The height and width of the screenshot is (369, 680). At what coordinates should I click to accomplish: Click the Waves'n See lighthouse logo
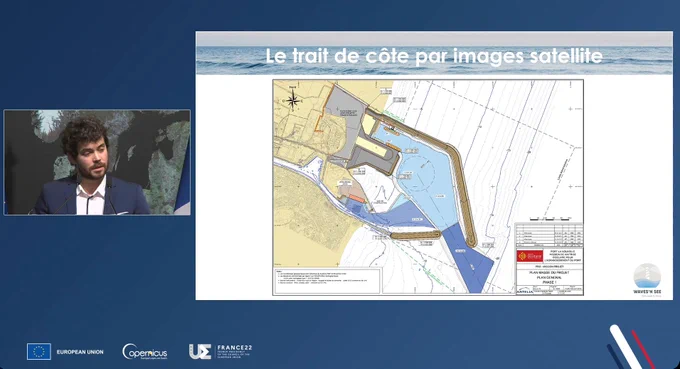pos(647,279)
